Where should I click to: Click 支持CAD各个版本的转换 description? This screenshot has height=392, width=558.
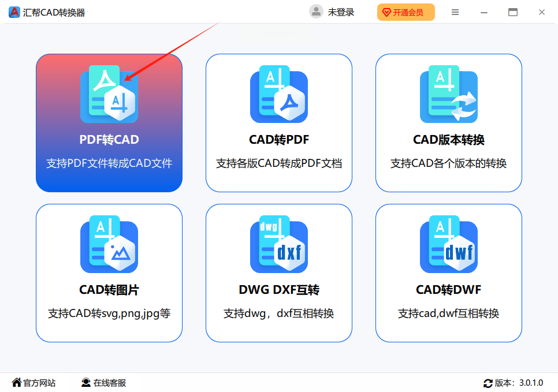pyautogui.click(x=448, y=163)
